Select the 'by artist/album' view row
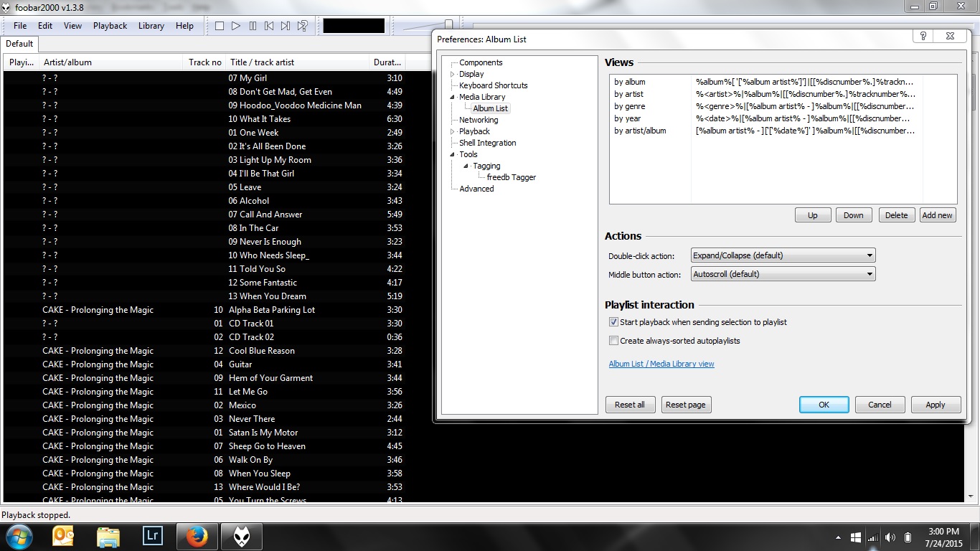This screenshot has height=551, width=980. [x=783, y=131]
